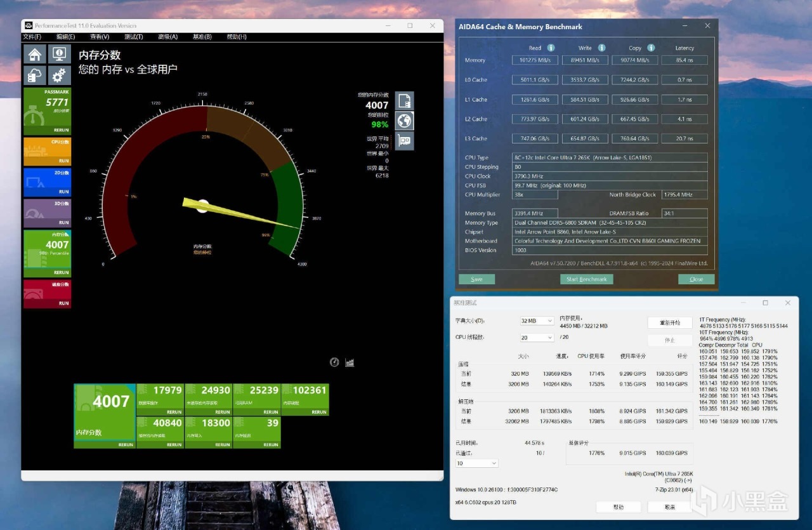Expand the 字典大小 32 MB dropdown
Image resolution: width=812 pixels, height=530 pixels.
(537, 321)
